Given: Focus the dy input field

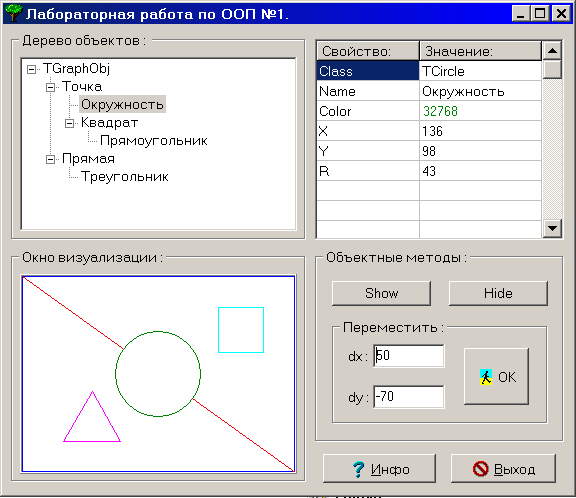Looking at the screenshot, I should (408, 397).
